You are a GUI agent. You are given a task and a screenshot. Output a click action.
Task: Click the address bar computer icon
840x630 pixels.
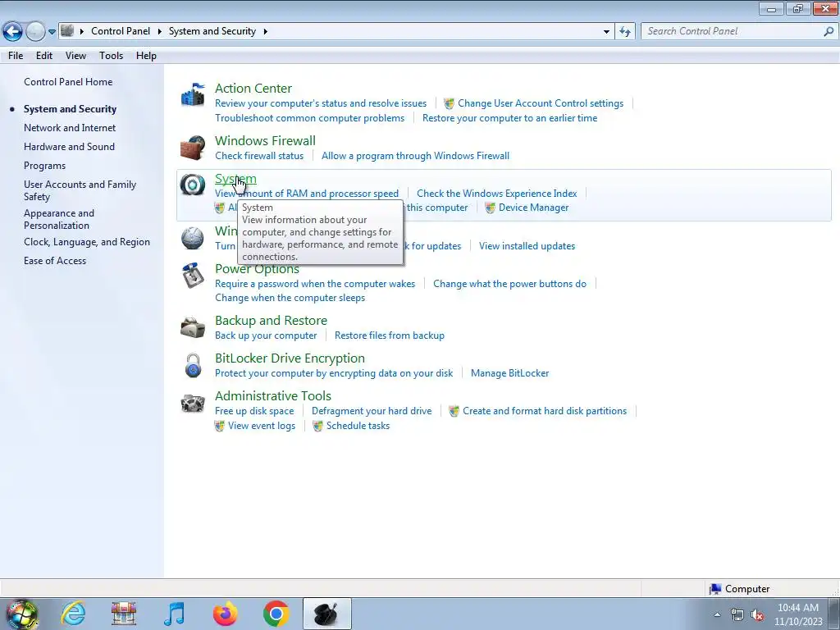pyautogui.click(x=67, y=30)
